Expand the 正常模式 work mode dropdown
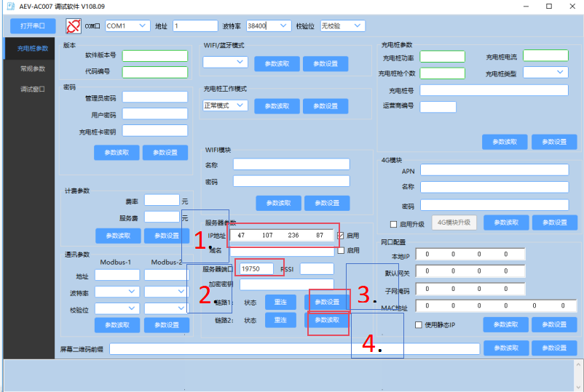Viewport: 584px width, 392px height. click(x=226, y=105)
